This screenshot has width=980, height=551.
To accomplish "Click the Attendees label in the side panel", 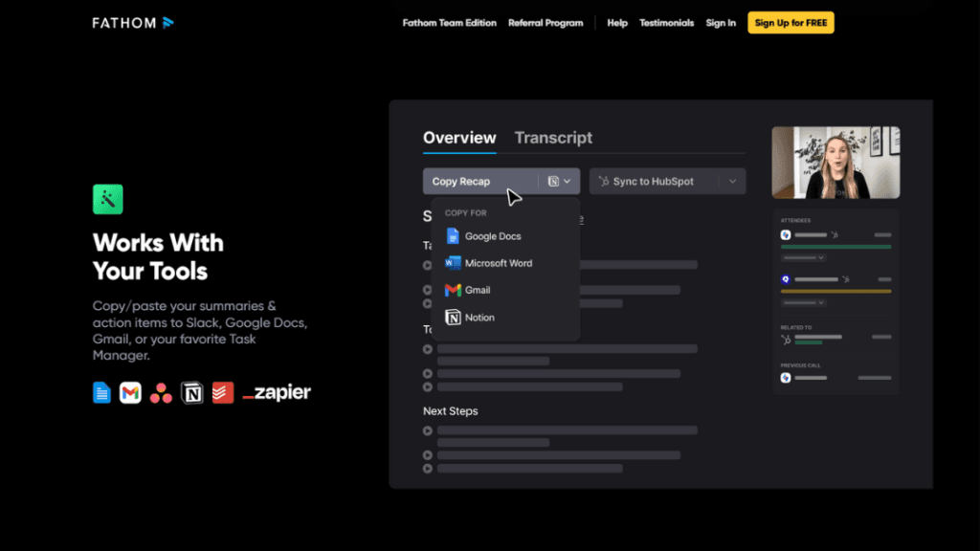I will point(795,221).
